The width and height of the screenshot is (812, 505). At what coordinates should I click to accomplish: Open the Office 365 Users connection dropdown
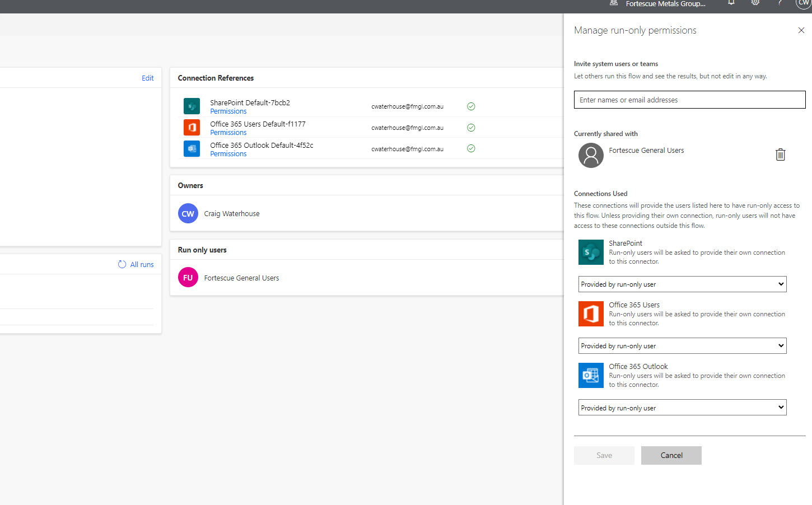tap(682, 345)
